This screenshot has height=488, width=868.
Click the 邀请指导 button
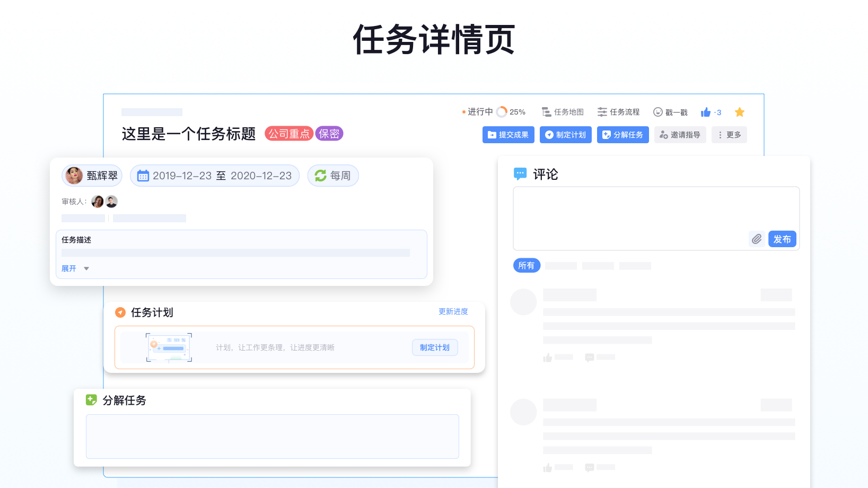[680, 135]
